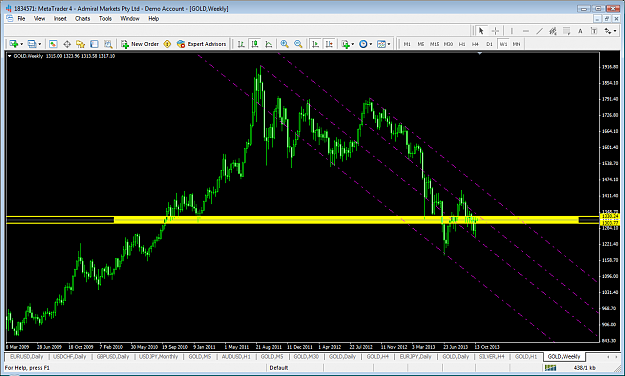
Task: Click the 438/1 kb traffic status
Action: click(x=584, y=368)
